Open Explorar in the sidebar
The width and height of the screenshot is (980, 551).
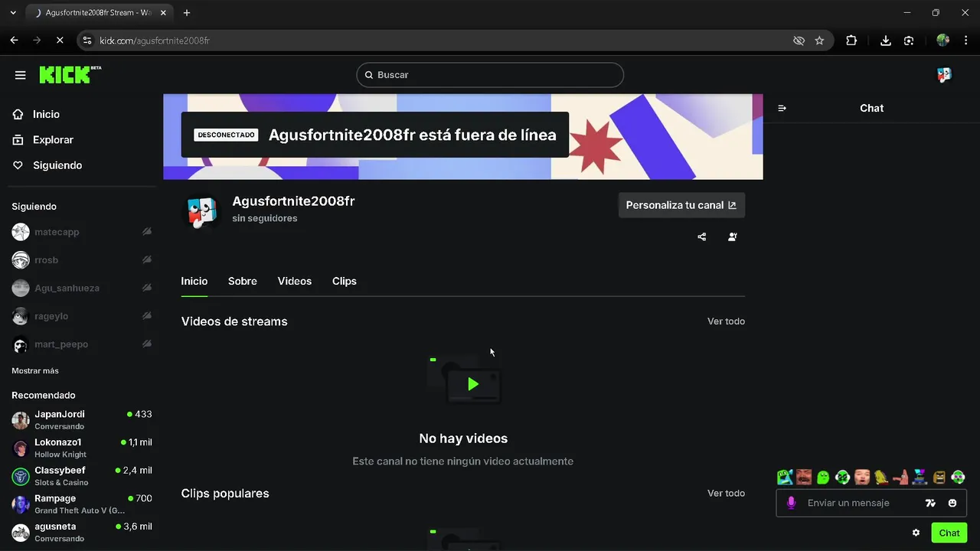53,140
